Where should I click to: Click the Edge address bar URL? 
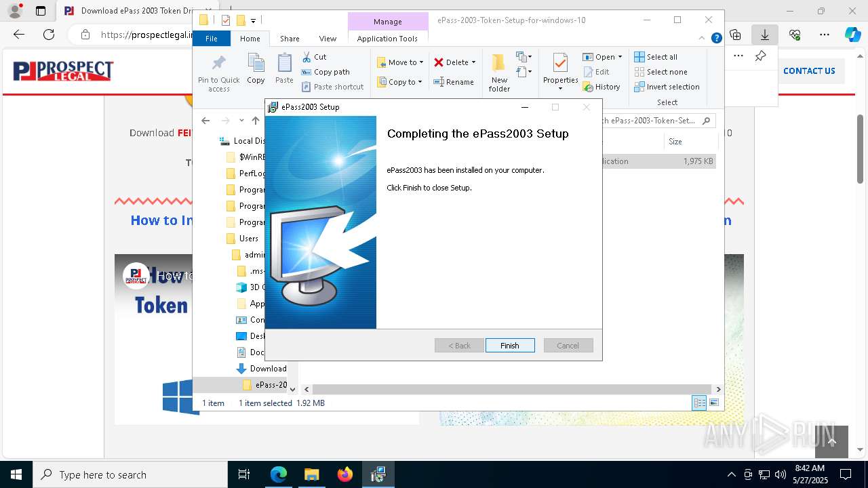(146, 35)
